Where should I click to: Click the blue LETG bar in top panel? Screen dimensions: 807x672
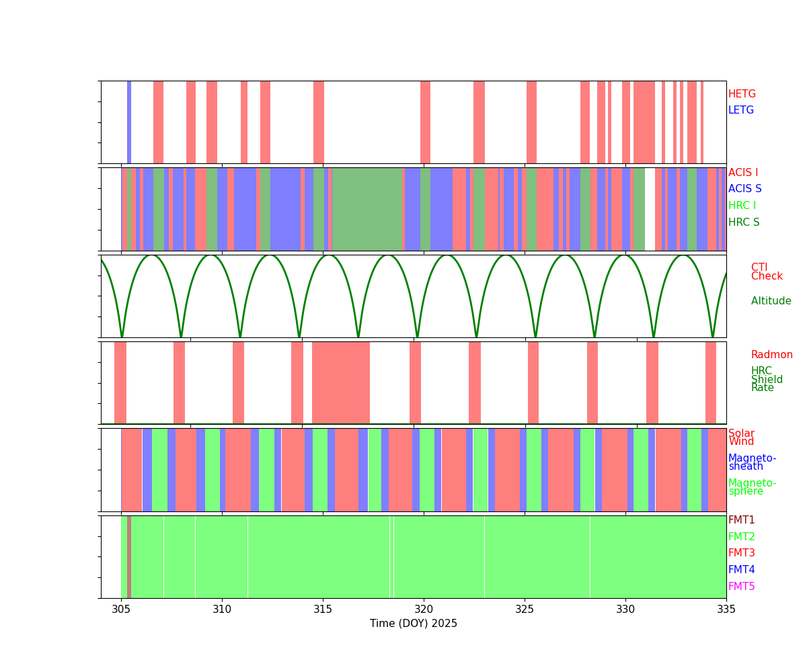[129, 122]
